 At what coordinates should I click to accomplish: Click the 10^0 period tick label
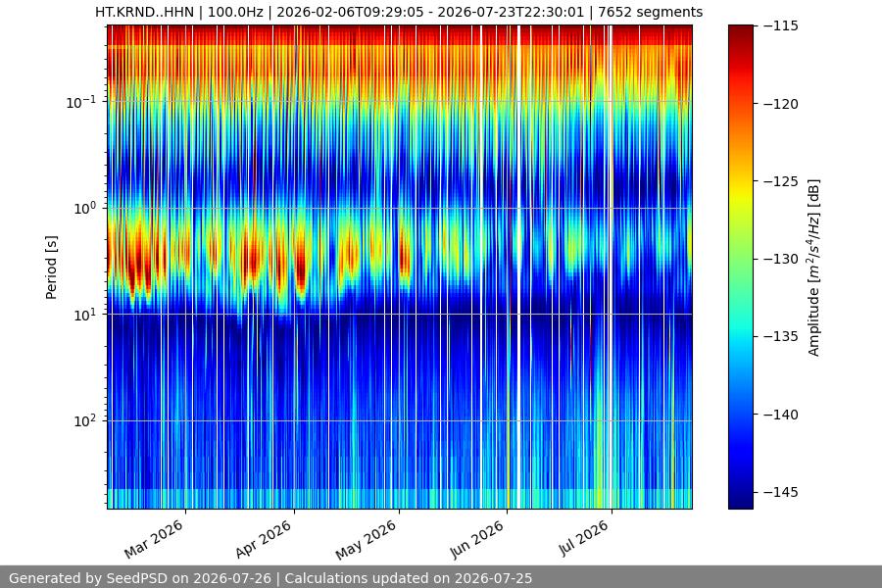click(x=85, y=208)
